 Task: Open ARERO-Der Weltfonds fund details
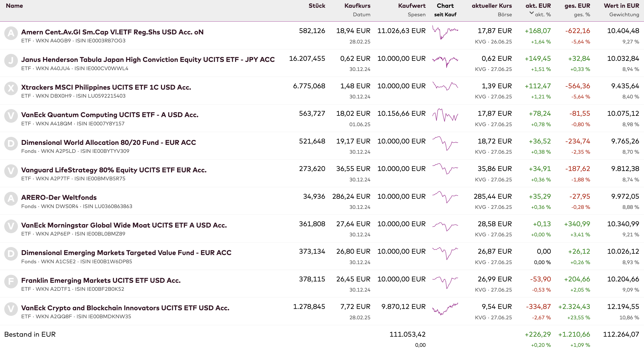point(59,197)
